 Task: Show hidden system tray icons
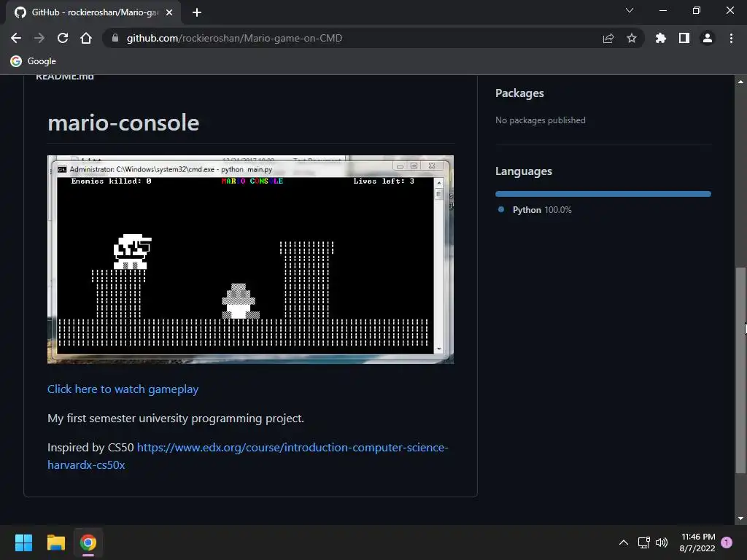[624, 542]
